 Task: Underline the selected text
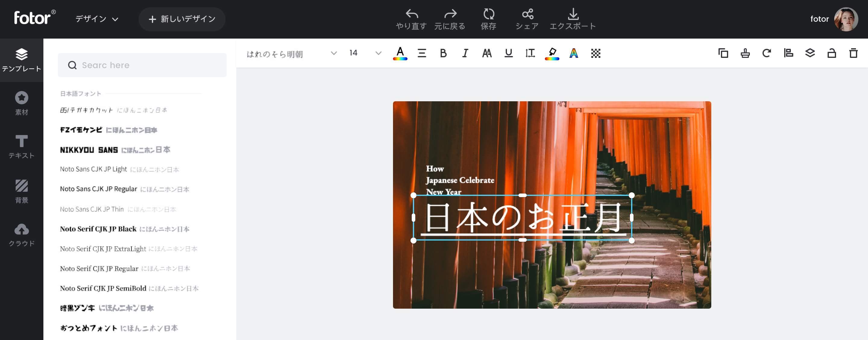[x=508, y=53]
